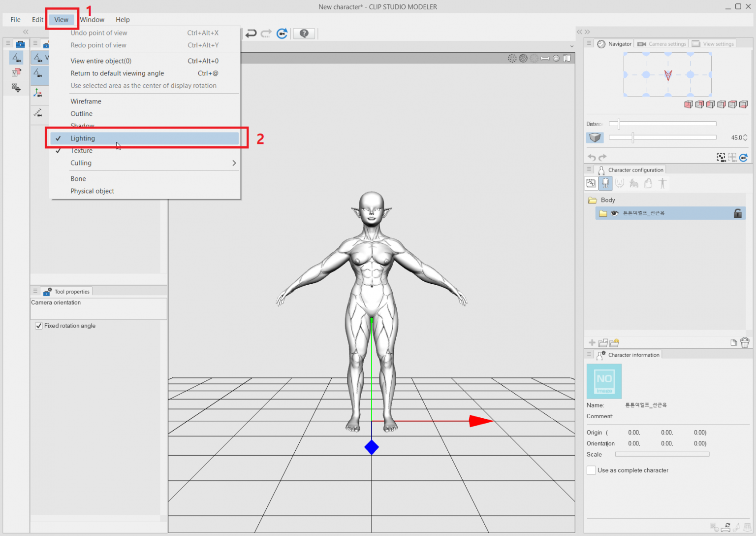Collapse the left panel with the double chevron
756x536 pixels.
(26, 32)
